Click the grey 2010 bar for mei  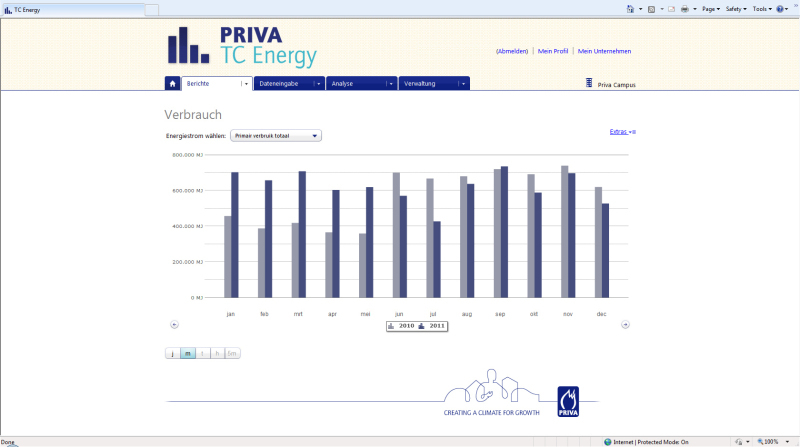tap(362, 265)
